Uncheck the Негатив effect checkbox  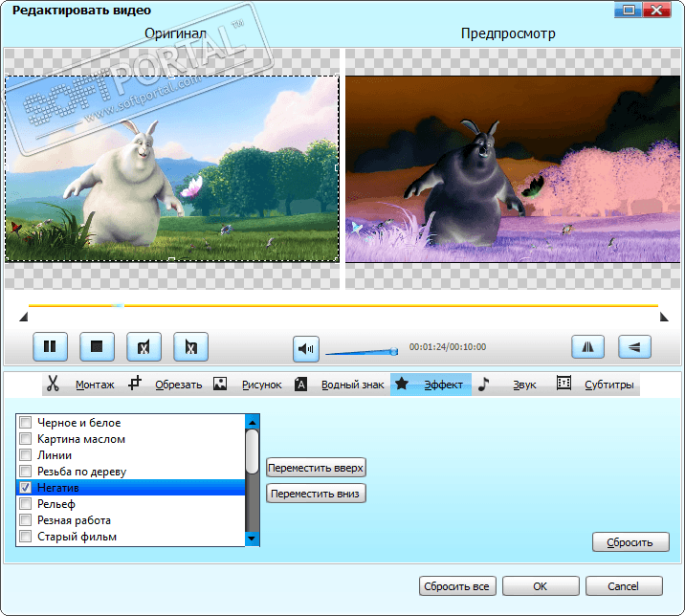pyautogui.click(x=25, y=488)
